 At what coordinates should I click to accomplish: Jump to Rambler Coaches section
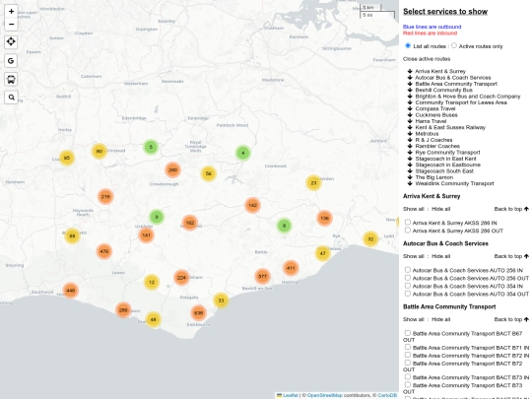[x=437, y=146]
